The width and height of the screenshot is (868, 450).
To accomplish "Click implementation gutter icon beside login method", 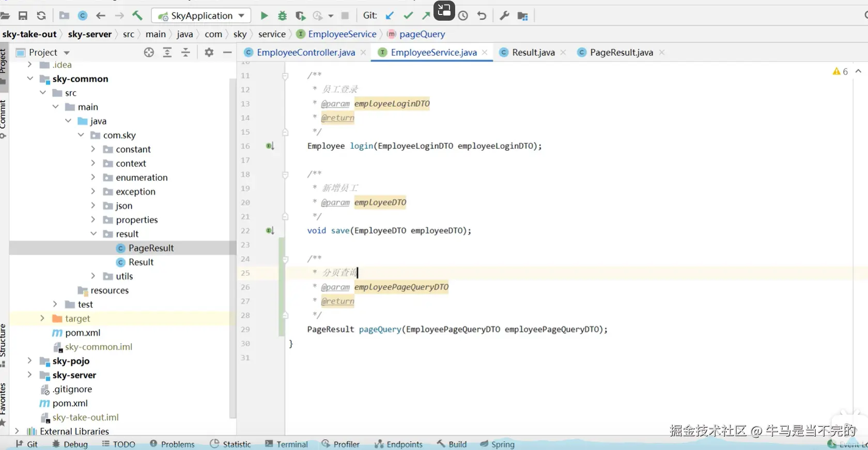I will click(x=270, y=146).
